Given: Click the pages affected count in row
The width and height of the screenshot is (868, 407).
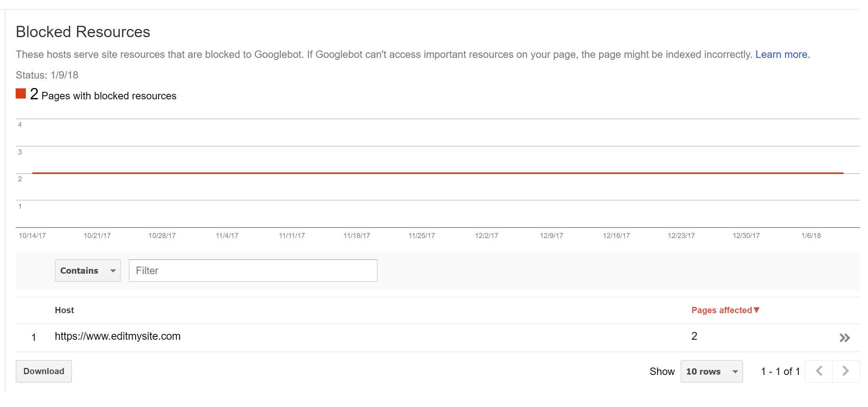Looking at the screenshot, I should [694, 336].
